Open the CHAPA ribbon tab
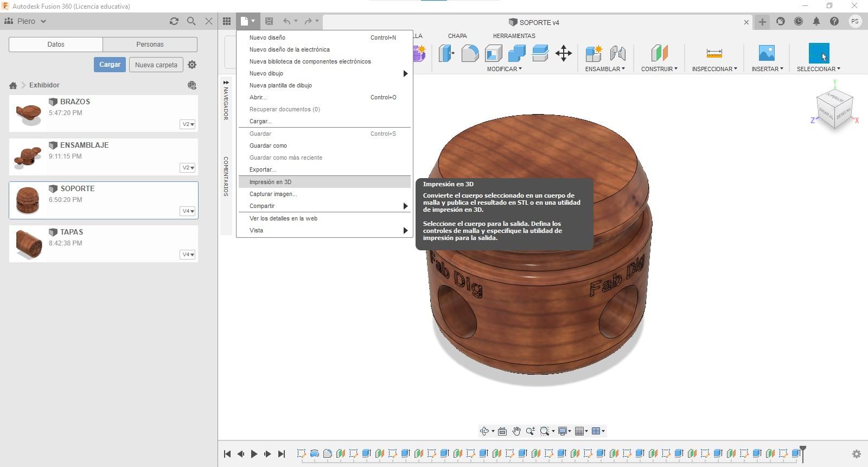This screenshot has height=467, width=868. pyautogui.click(x=457, y=36)
